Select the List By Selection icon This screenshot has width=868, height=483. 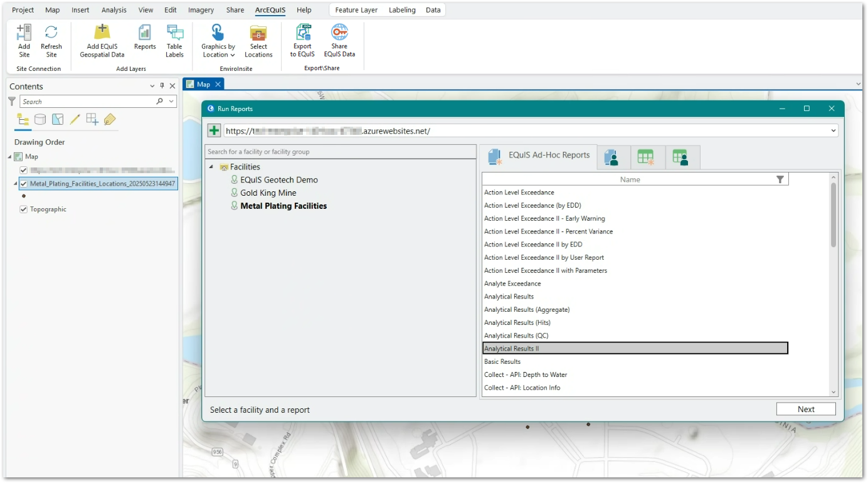tap(58, 120)
